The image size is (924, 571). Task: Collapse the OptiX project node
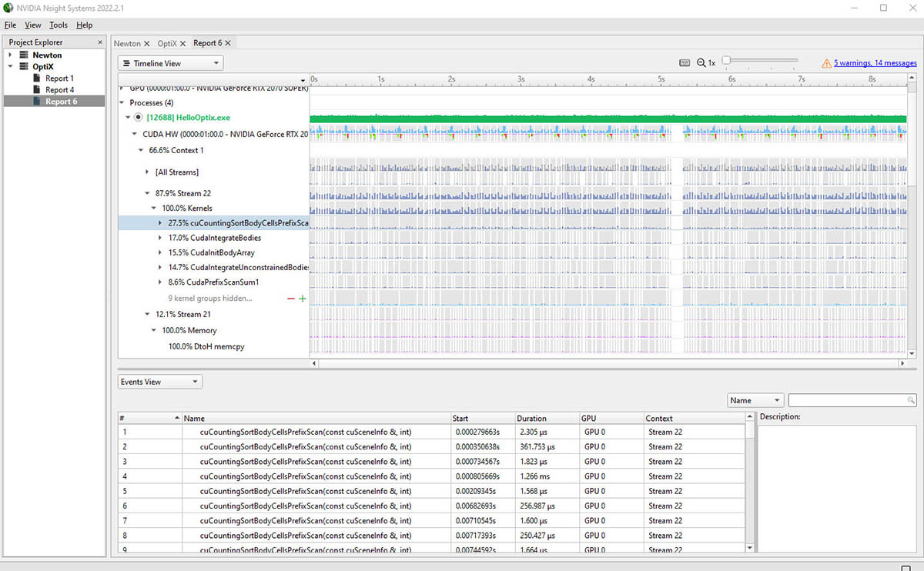pos(10,67)
